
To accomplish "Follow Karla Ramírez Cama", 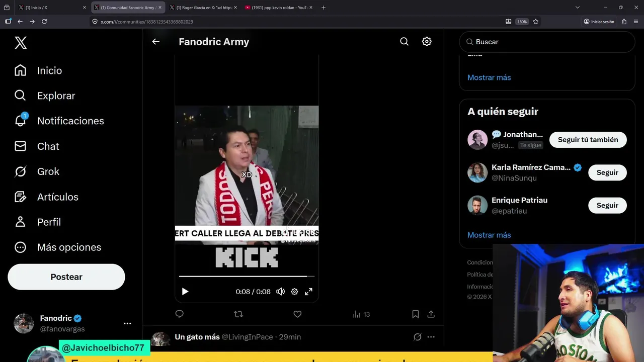I will tap(607, 172).
